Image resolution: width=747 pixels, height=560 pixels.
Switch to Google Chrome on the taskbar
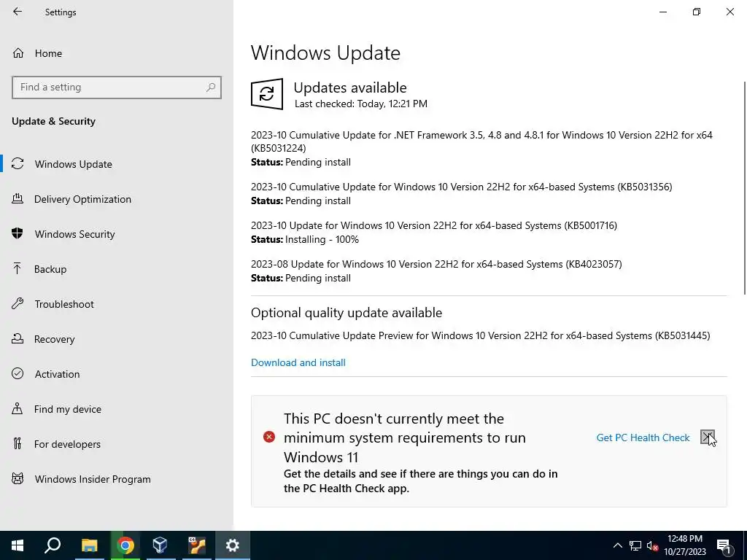point(125,545)
